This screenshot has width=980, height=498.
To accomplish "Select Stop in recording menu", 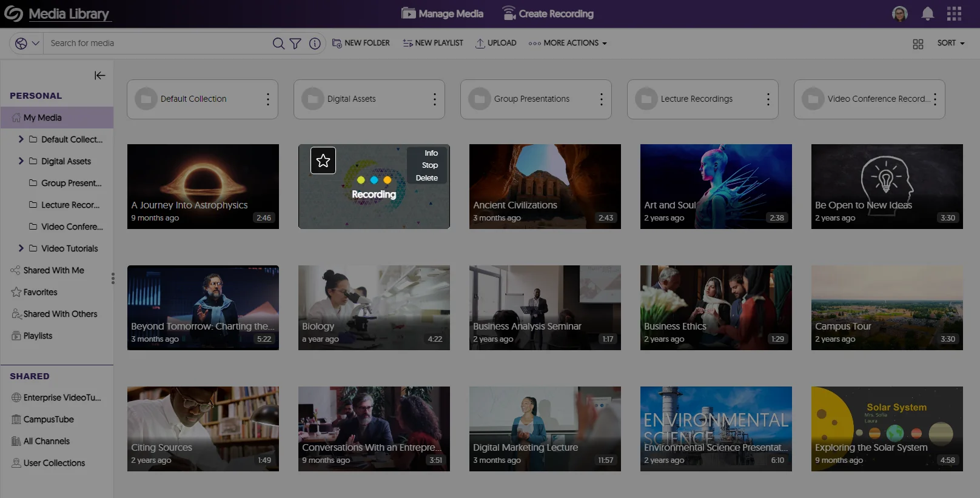I will [x=429, y=165].
